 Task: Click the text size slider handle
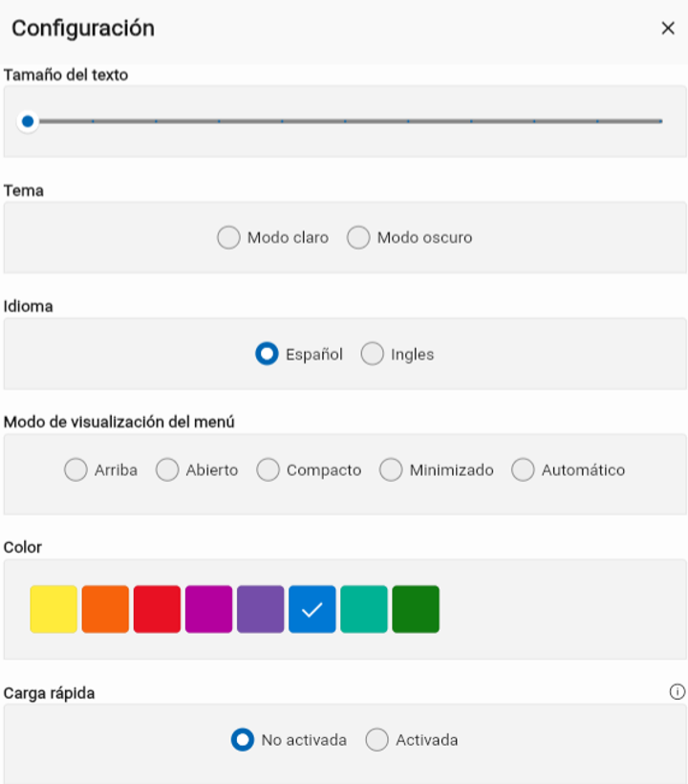[28, 121]
